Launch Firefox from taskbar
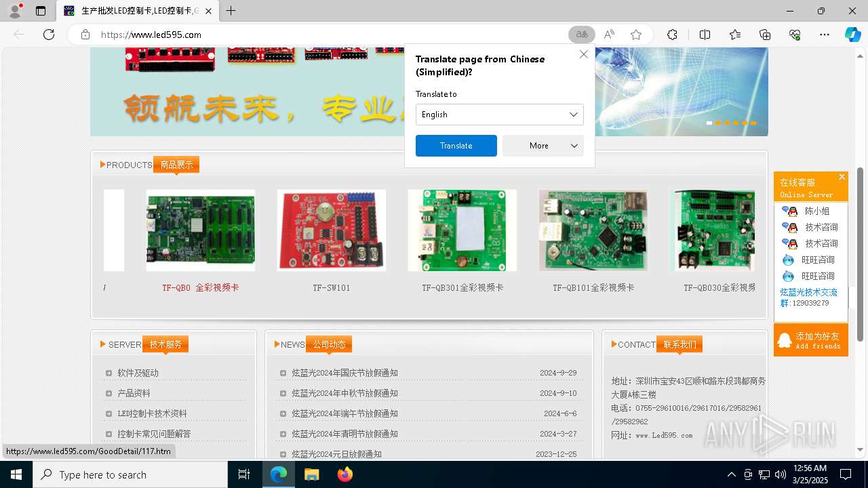868x488 pixels. pyautogui.click(x=344, y=474)
